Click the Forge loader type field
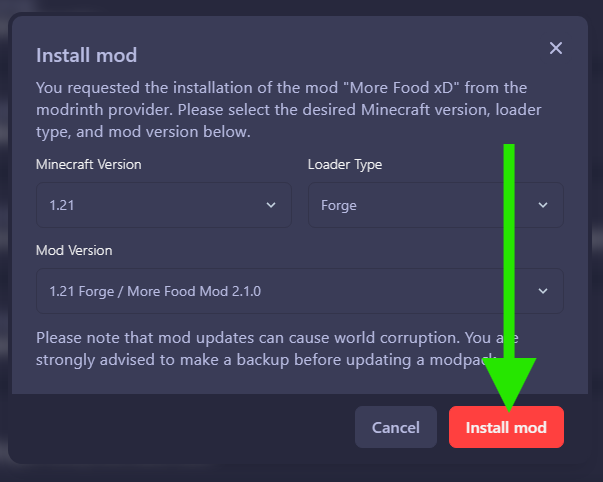 click(420, 205)
